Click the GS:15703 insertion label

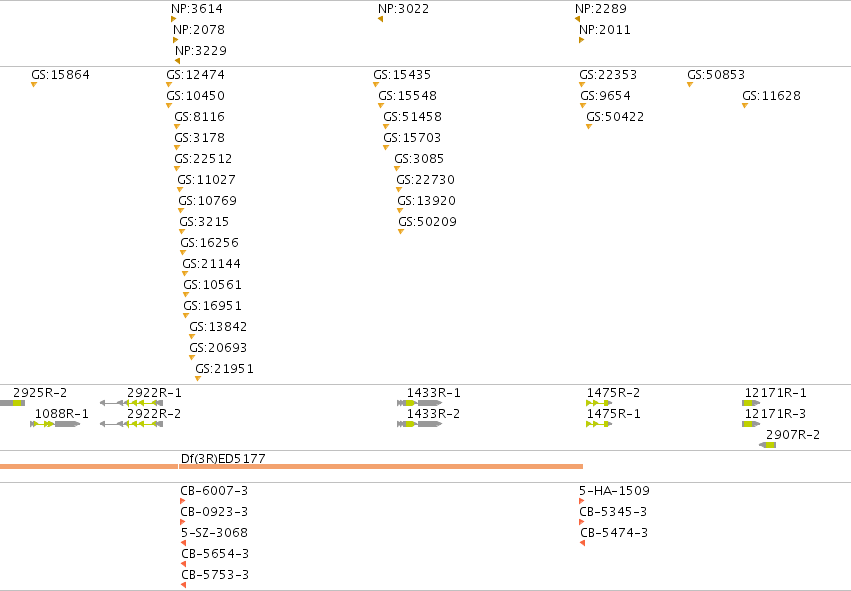[412, 138]
